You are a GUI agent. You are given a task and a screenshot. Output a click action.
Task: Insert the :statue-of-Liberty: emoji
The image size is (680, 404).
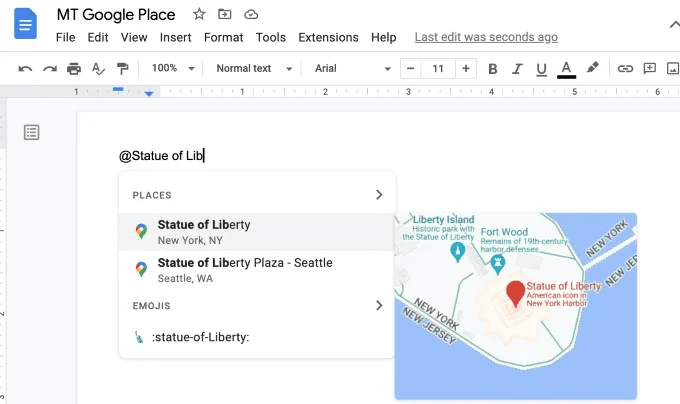(x=257, y=337)
